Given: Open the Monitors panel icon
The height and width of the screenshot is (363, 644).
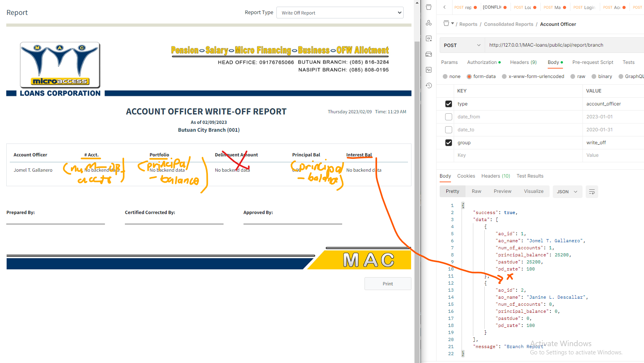Looking at the screenshot, I should click(429, 69).
